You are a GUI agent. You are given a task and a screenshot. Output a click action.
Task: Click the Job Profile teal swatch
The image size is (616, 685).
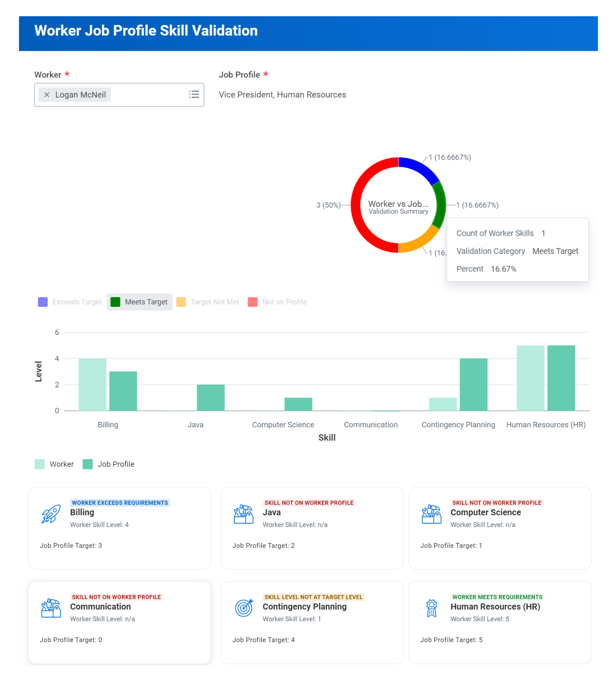pyautogui.click(x=88, y=464)
